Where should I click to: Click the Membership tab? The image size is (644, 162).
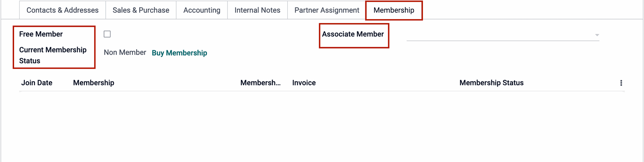point(394,10)
